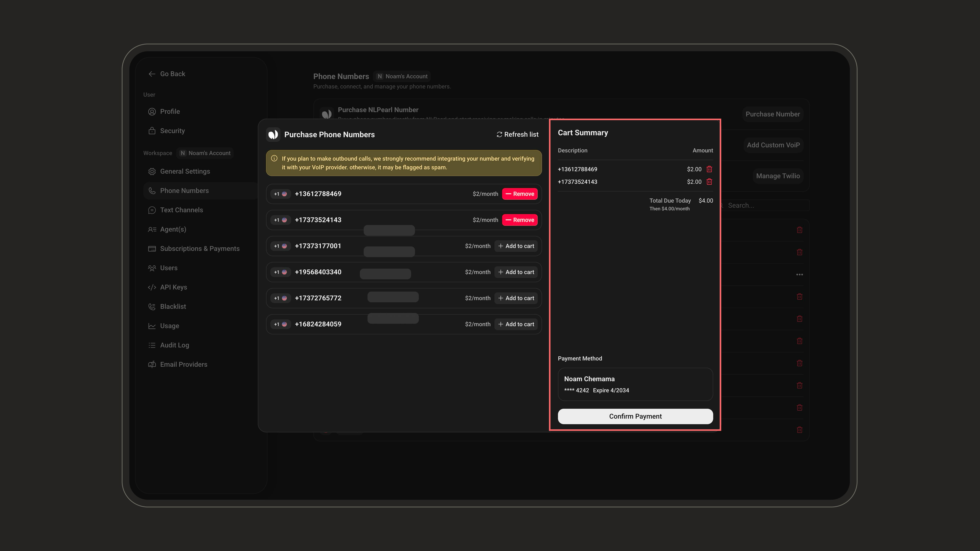Click the Noam's Account badge beside Phone Numbers title
Image resolution: width=980 pixels, height=551 pixels.
[402, 77]
